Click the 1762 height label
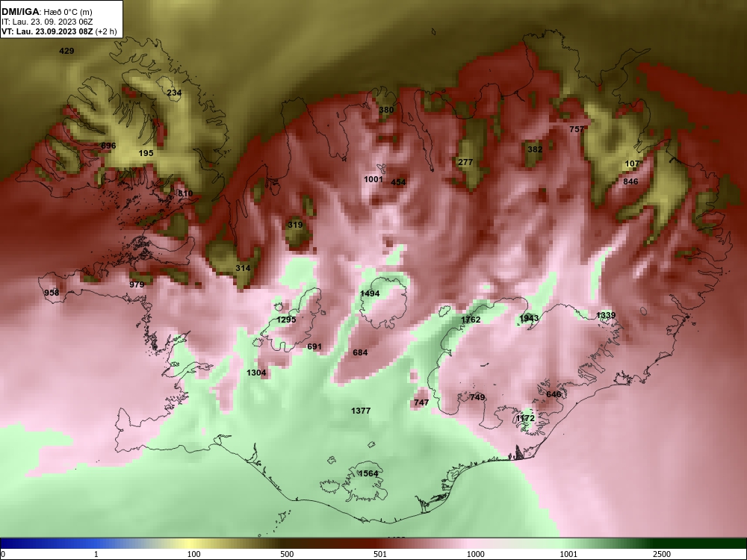747x560 pixels. pyautogui.click(x=471, y=320)
